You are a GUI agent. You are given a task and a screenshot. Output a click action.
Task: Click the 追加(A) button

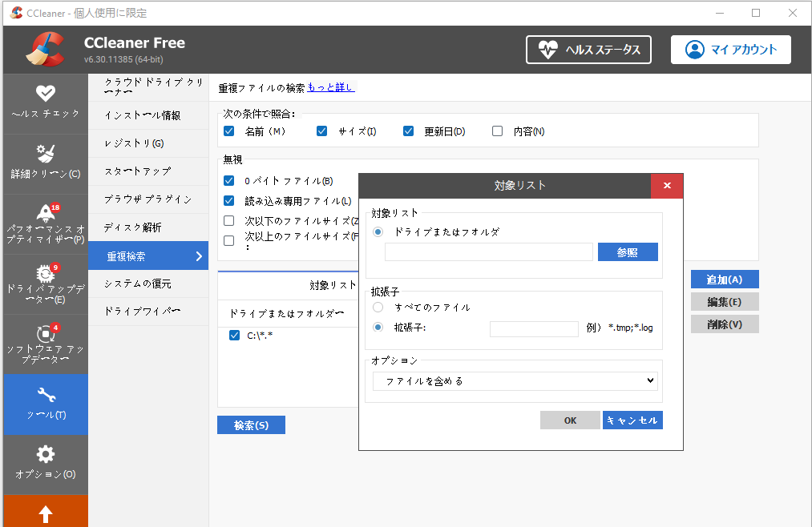click(x=725, y=280)
